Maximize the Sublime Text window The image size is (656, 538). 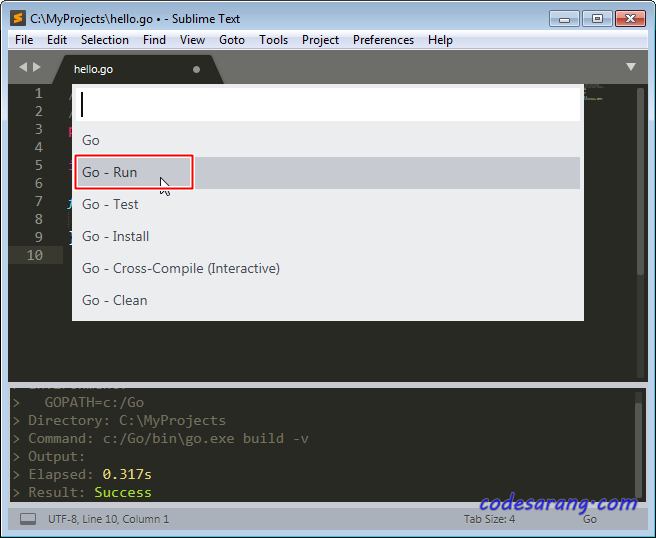click(597, 19)
